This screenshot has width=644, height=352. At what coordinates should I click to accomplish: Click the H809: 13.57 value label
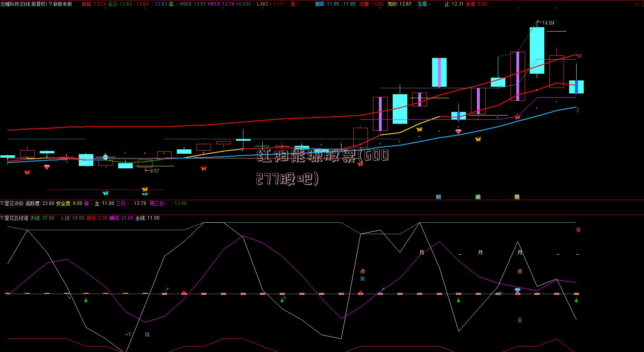[x=193, y=4]
